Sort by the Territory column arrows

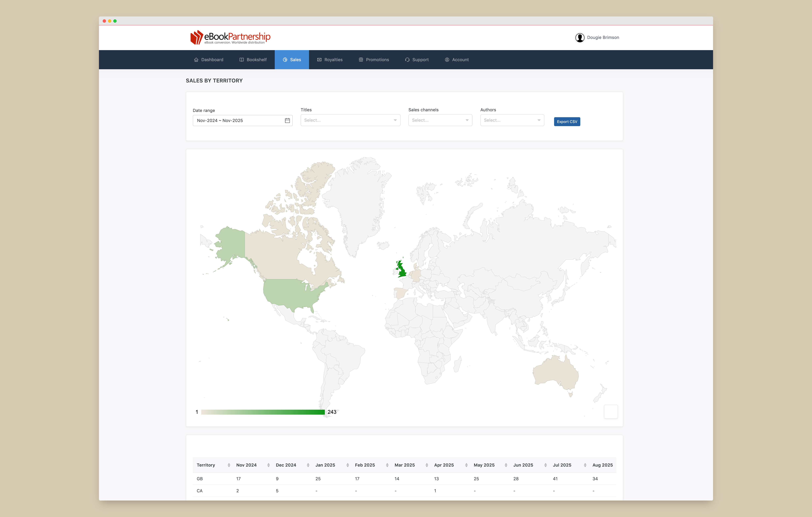point(229,465)
